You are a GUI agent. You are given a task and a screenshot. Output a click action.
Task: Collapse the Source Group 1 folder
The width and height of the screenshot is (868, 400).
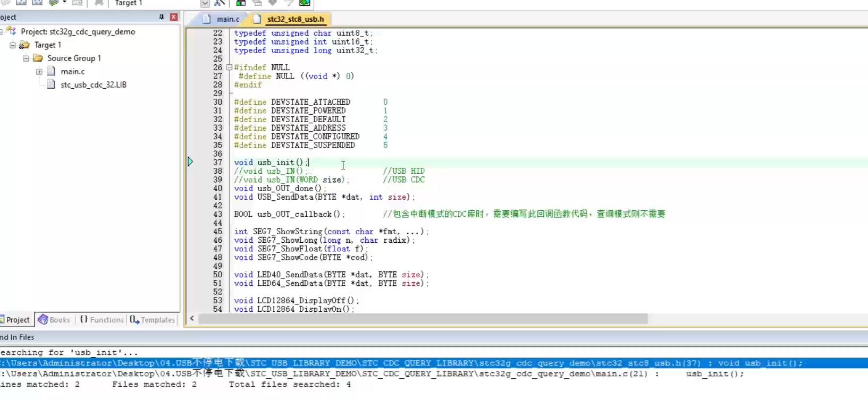[x=26, y=58]
